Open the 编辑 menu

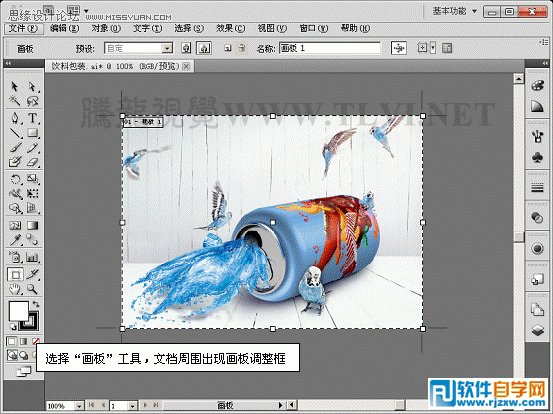[x=64, y=28]
